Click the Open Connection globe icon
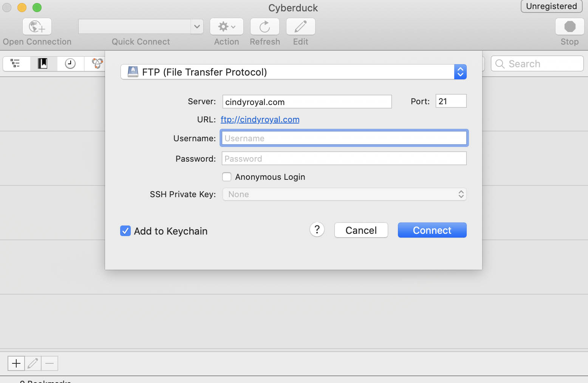 coord(37,27)
